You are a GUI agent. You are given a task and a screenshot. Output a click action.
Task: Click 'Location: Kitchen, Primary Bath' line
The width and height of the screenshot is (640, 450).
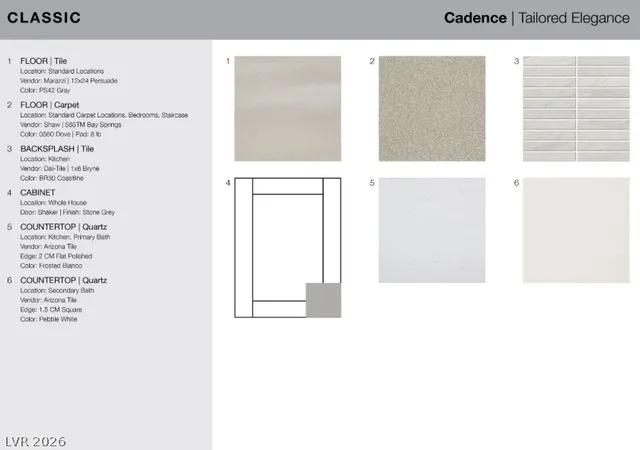tap(65, 237)
